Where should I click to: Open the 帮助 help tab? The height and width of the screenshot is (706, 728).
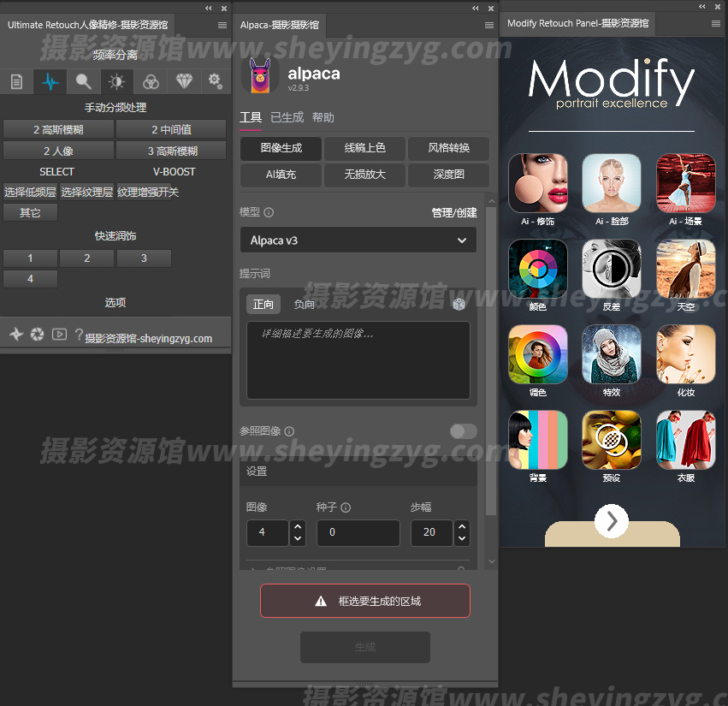click(323, 118)
